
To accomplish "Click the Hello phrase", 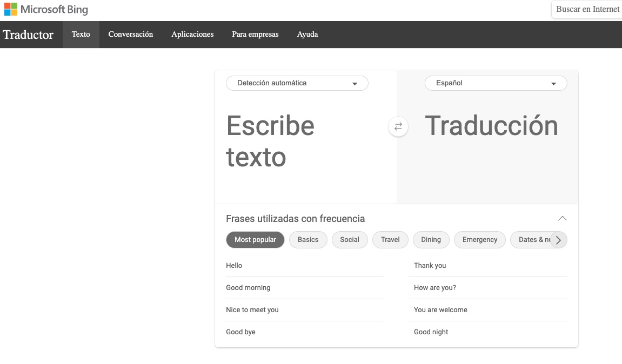I will coord(234,265).
